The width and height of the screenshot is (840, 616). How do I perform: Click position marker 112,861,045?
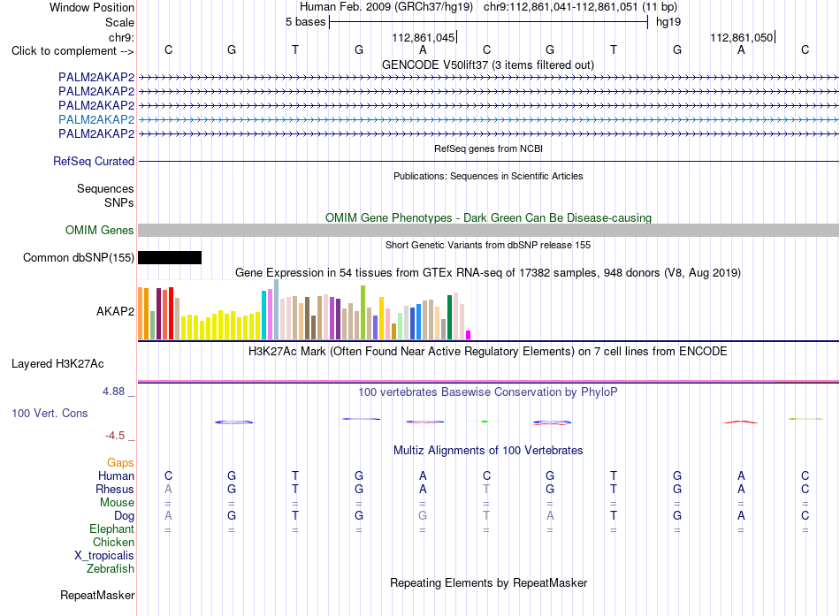(424, 37)
